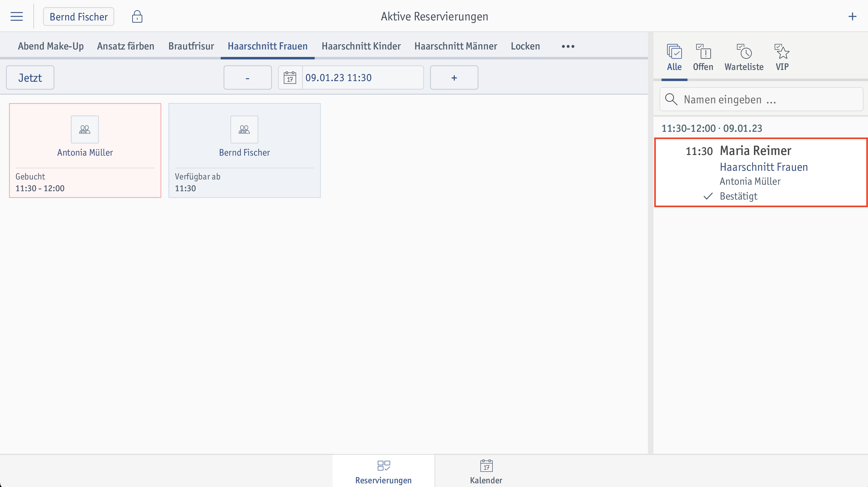
Task: Open the Reservierungen bottom tab
Action: (x=383, y=471)
